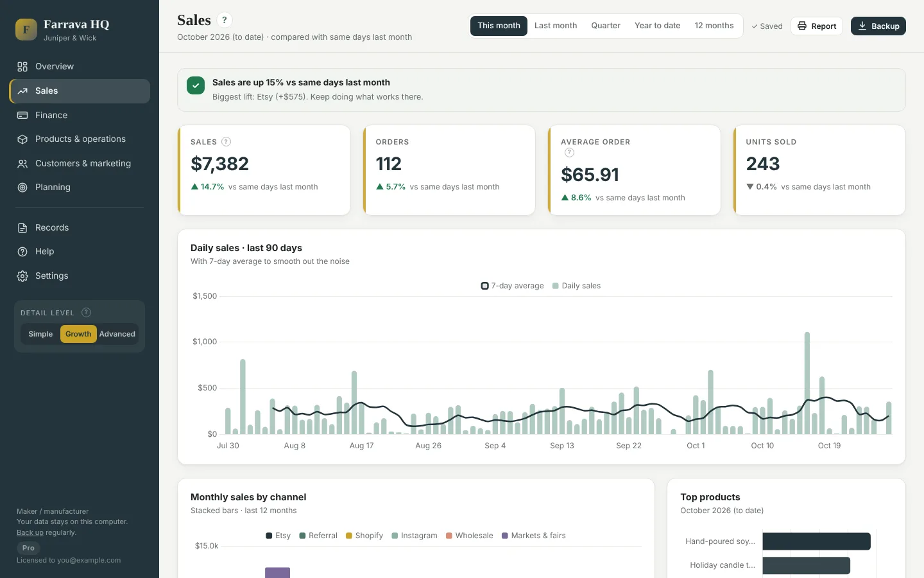924x578 pixels.
Task: Click the Settings gear icon
Action: click(x=22, y=276)
